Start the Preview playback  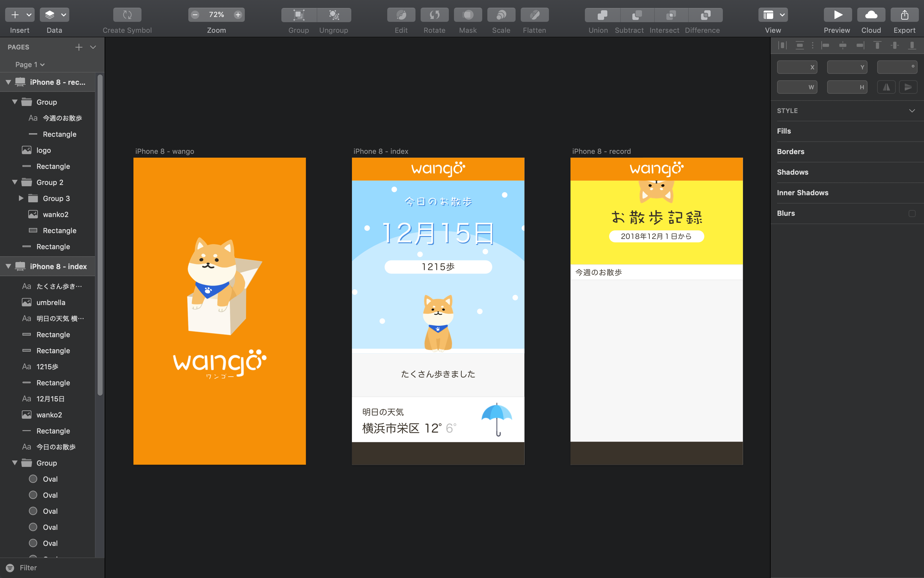838,15
